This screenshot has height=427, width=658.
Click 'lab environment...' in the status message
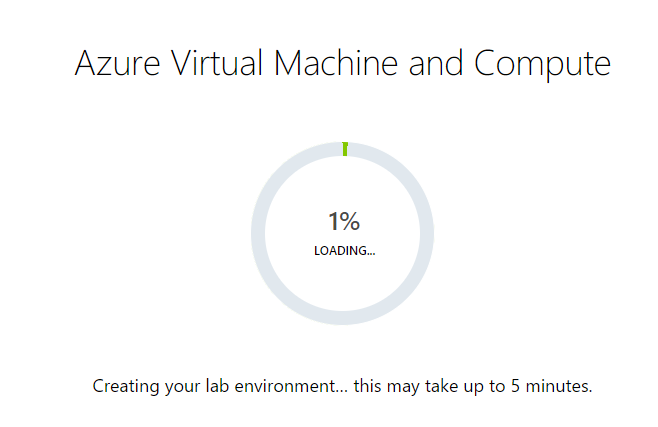pos(269,386)
